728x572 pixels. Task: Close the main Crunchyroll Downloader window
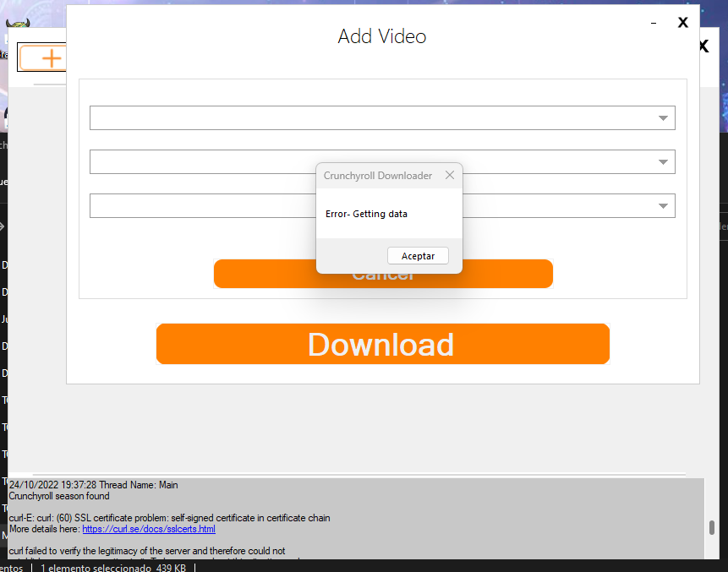[703, 46]
